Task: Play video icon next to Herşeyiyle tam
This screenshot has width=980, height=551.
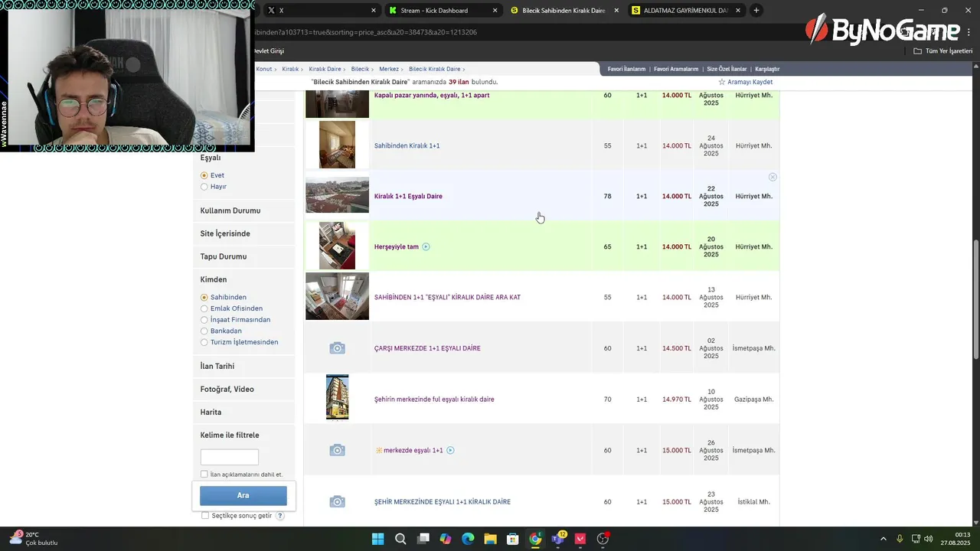Action: click(426, 246)
